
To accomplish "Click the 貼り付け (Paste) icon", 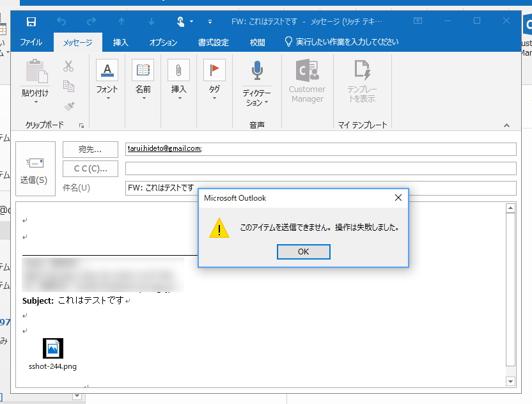I will 36,70.
